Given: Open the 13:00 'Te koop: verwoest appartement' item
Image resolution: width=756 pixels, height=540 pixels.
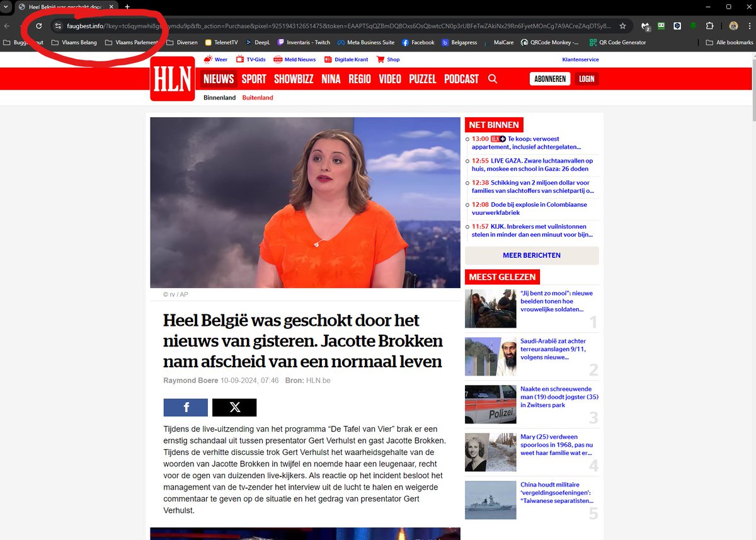Looking at the screenshot, I should point(532,142).
